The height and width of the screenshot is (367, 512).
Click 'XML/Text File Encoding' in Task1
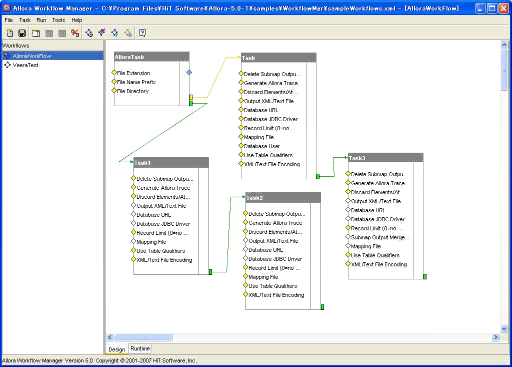tap(164, 260)
